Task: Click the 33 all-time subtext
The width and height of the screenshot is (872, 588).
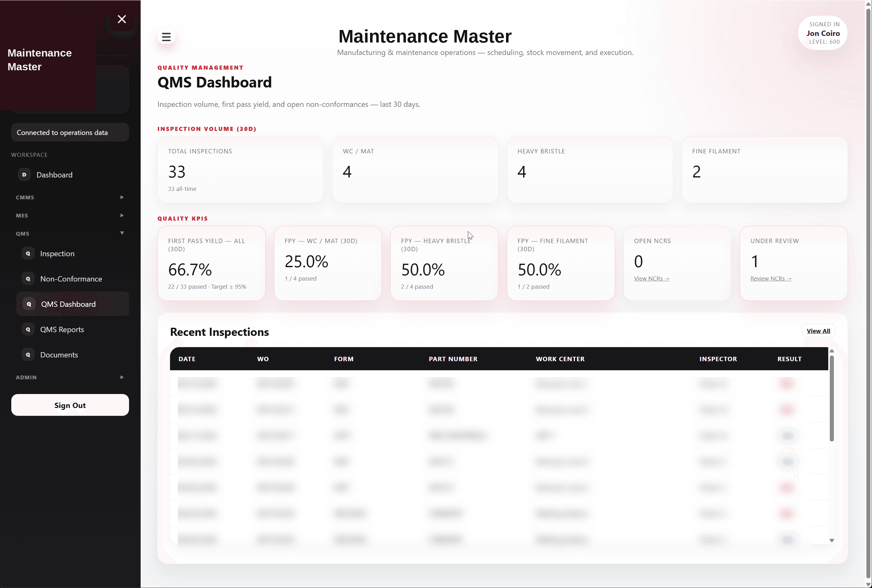Action: pyautogui.click(x=182, y=189)
